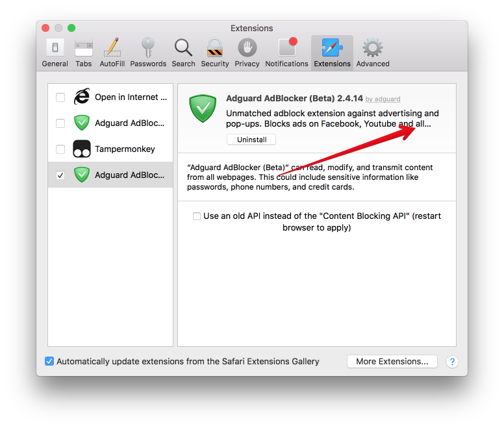Switch to the Privacy tab label
This screenshot has width=504, height=428.
coord(247,64)
